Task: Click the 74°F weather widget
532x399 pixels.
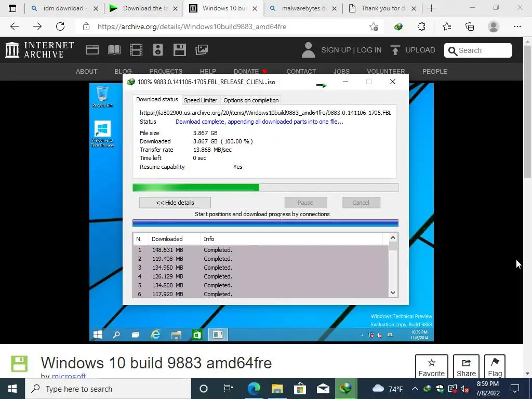Action: (x=388, y=389)
